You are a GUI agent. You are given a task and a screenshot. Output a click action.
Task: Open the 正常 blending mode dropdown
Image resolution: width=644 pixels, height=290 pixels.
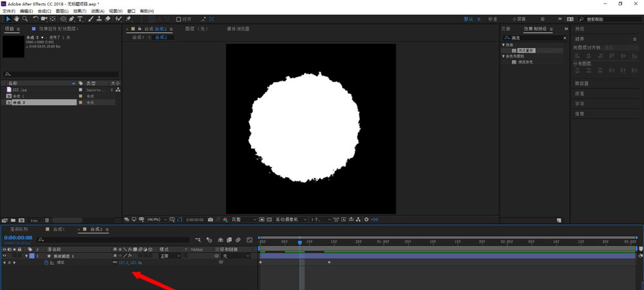(x=170, y=256)
